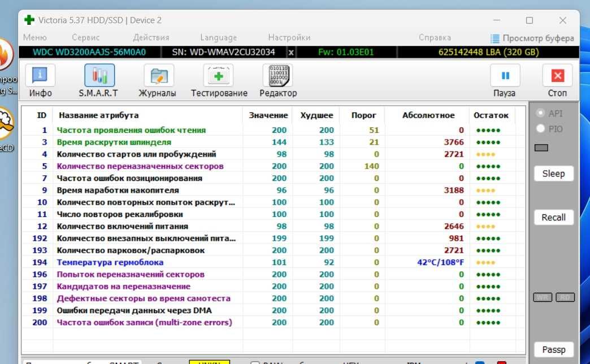Click the ID column header
Image resolution: width=590 pixels, height=364 pixels.
tap(41, 115)
